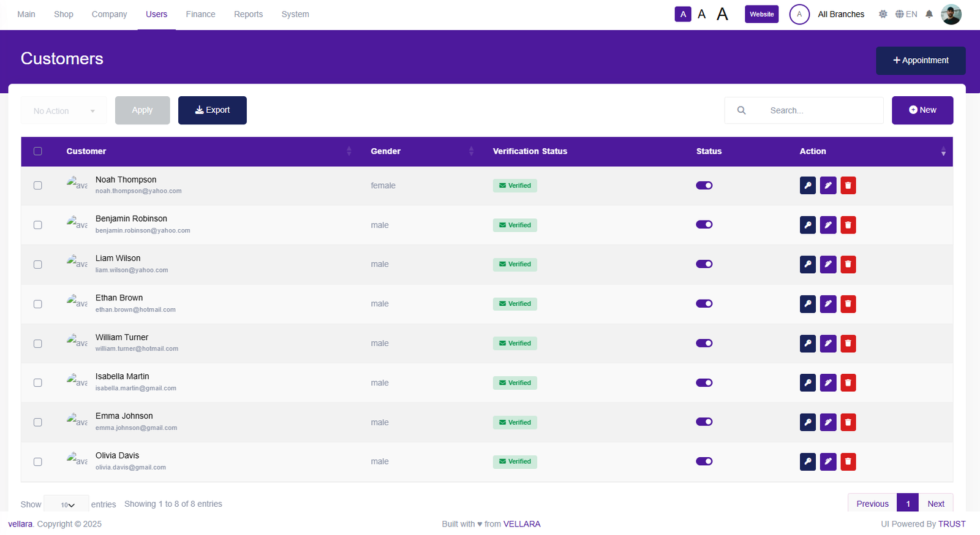Expand the show entries count dropdown
Image resolution: width=980 pixels, height=535 pixels.
[67, 504]
